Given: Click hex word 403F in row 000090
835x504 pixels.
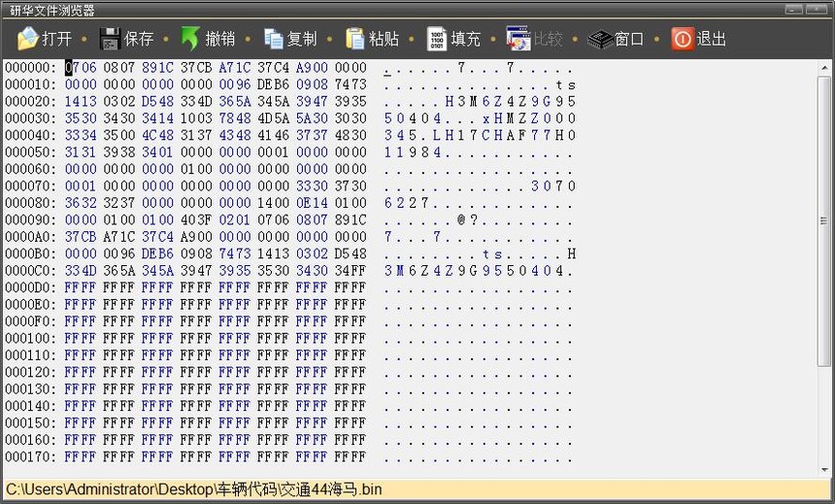Looking at the screenshot, I should [196, 220].
